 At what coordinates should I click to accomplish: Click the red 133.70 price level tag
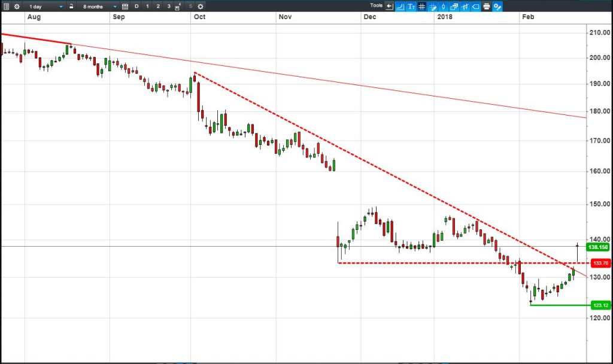click(600, 263)
